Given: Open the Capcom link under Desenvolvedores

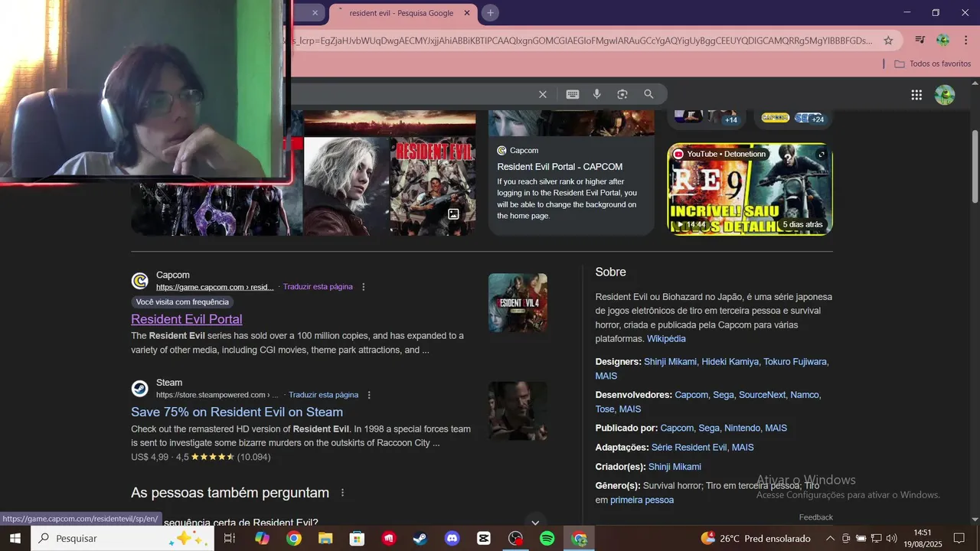Looking at the screenshot, I should point(691,395).
